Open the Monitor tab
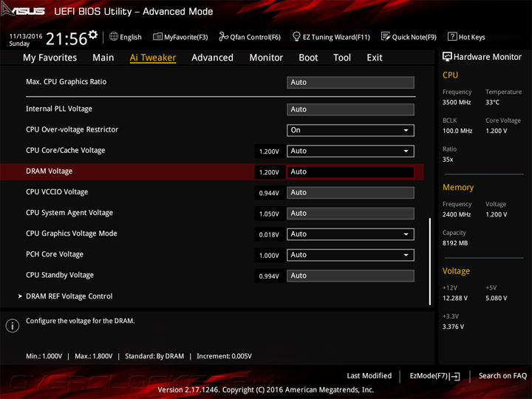532x399 pixels. click(x=266, y=58)
